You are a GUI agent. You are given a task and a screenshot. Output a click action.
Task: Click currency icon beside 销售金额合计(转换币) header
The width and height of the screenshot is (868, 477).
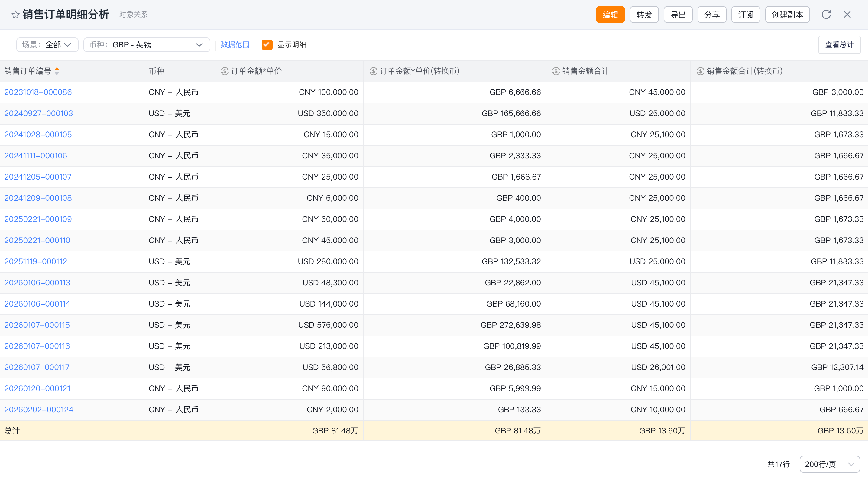701,71
